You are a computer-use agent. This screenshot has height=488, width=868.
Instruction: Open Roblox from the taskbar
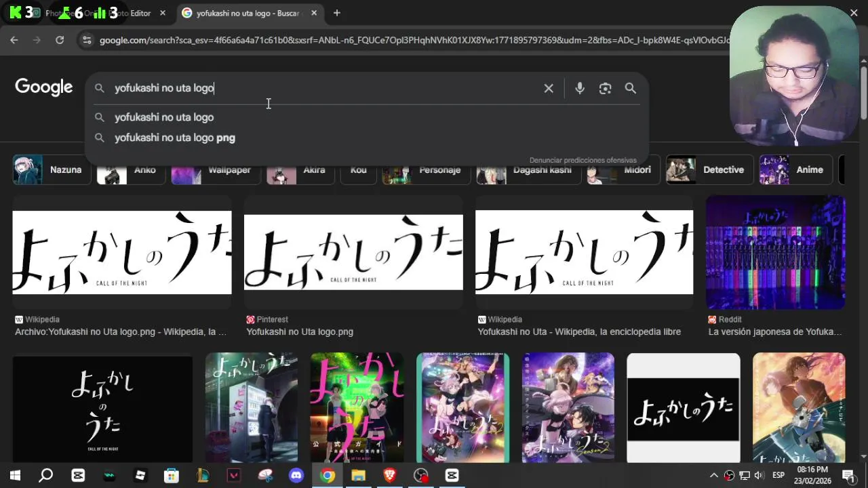coord(140,475)
